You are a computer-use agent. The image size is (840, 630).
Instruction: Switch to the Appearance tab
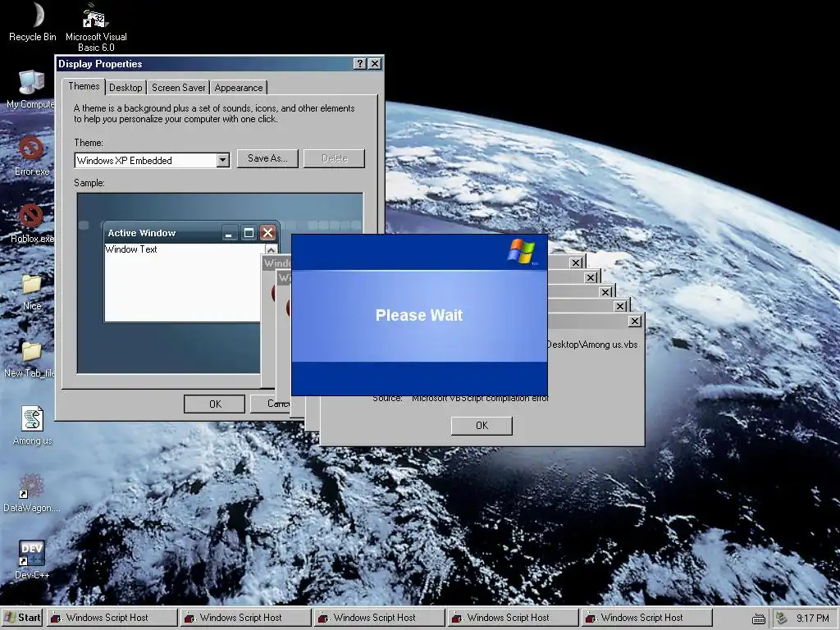(239, 88)
